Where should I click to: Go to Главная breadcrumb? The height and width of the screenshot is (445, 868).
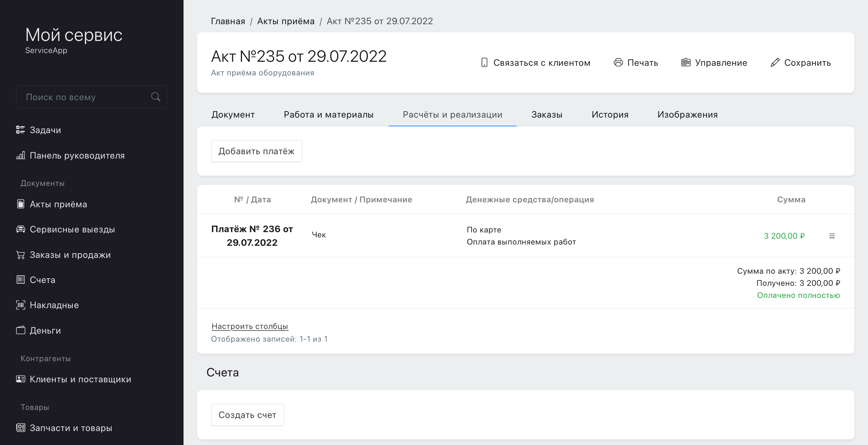228,21
